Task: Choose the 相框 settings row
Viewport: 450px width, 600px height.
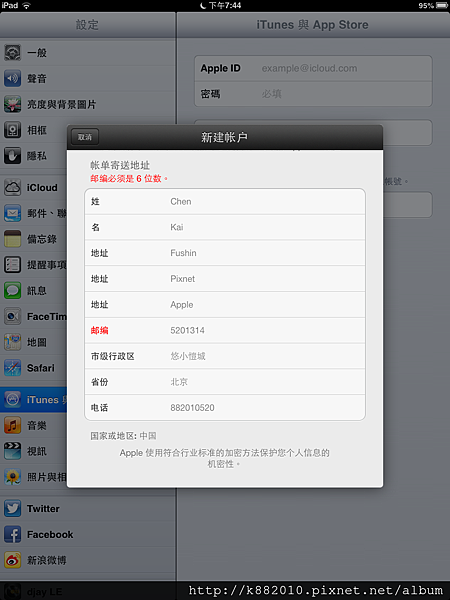Action: [x=88, y=130]
